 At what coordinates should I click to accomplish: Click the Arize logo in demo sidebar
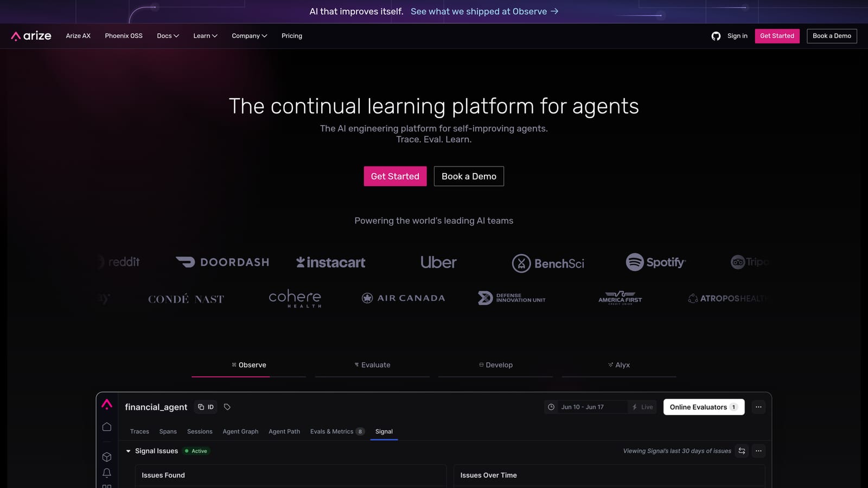click(x=107, y=404)
